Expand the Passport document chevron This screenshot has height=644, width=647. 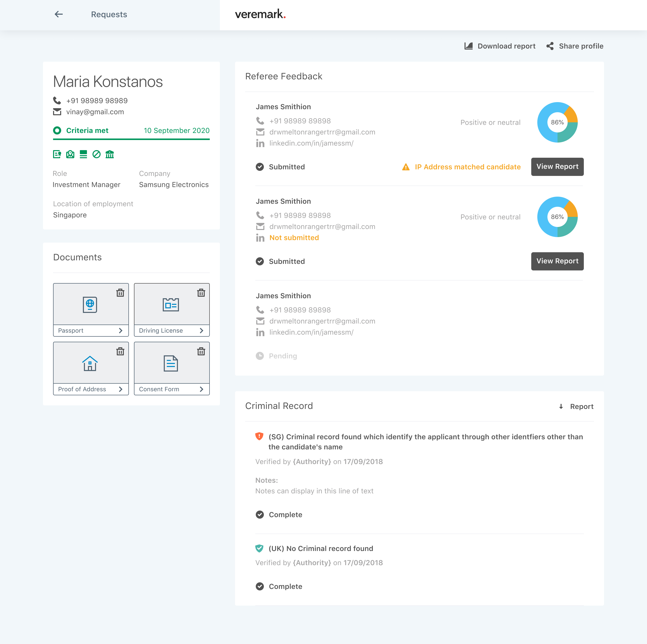tap(121, 331)
